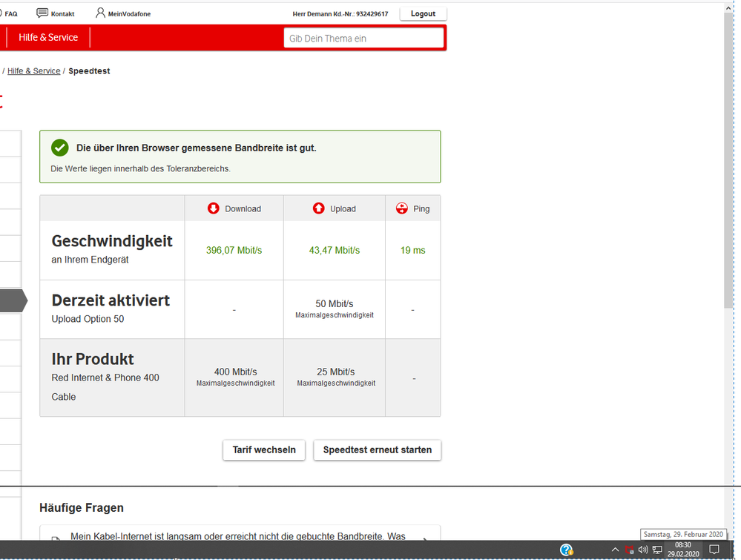Click the MeinVodafone person icon
The image size is (741, 560).
tap(100, 13)
